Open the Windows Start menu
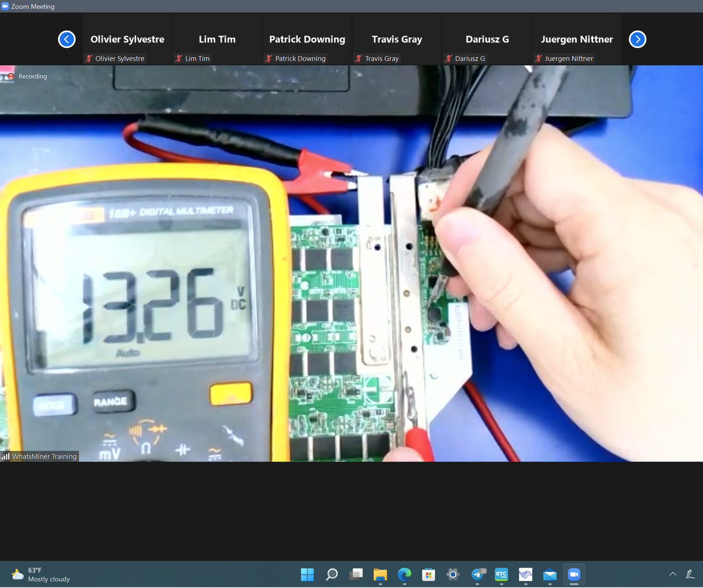 (307, 574)
